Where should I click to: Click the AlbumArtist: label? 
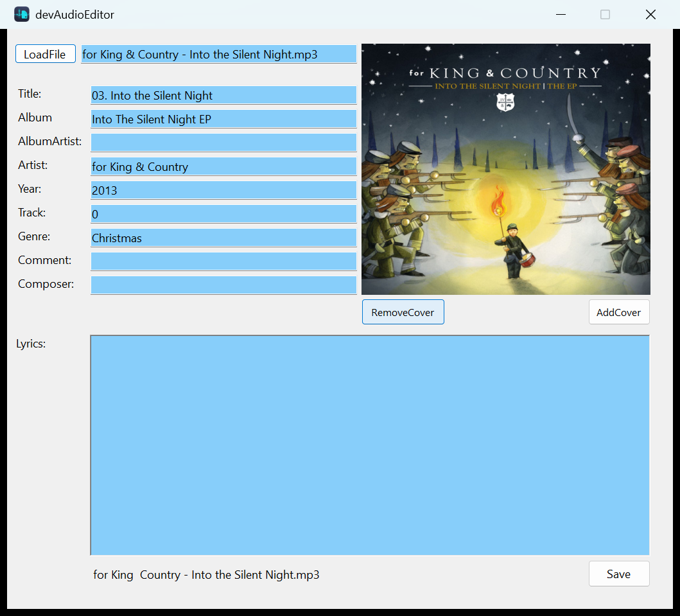point(50,141)
